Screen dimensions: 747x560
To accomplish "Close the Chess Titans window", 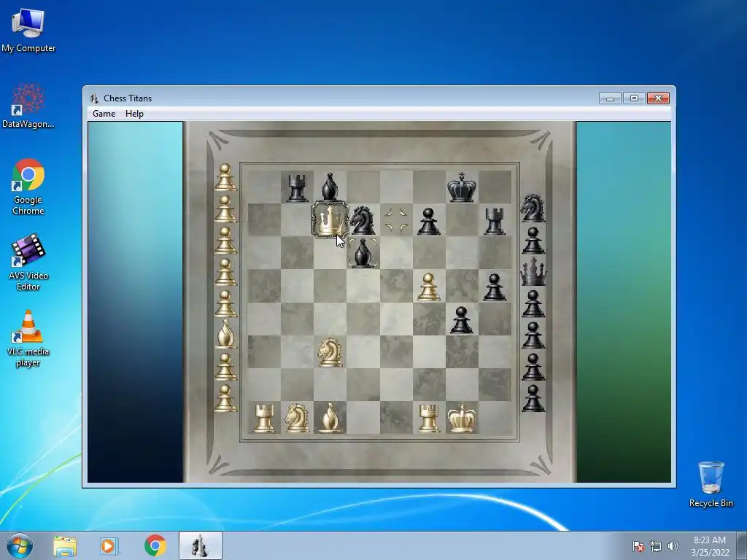I will click(x=659, y=98).
